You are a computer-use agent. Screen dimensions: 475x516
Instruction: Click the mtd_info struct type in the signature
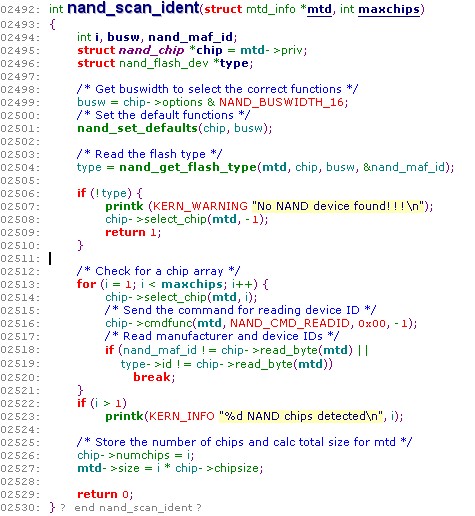(271, 9)
